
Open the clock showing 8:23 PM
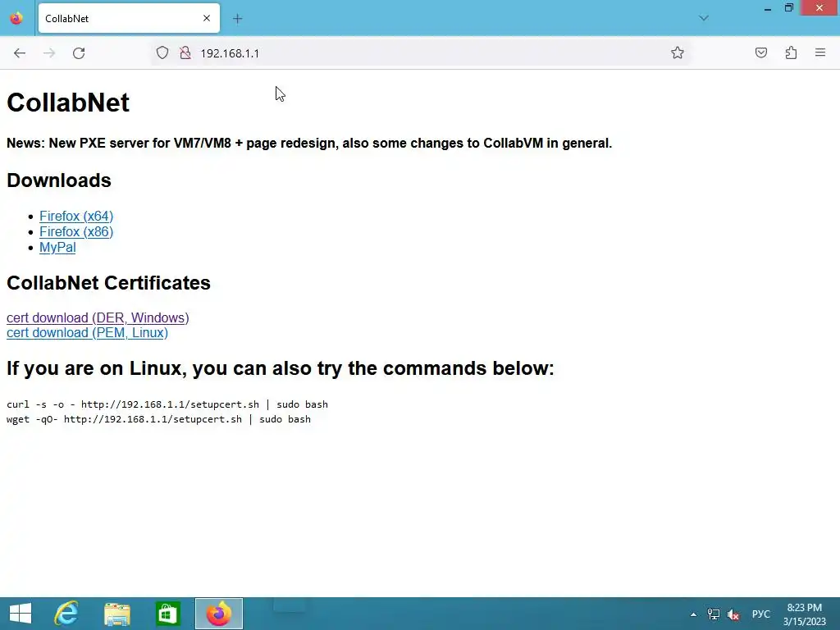[x=804, y=614]
